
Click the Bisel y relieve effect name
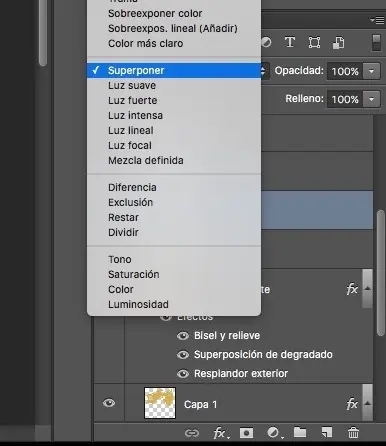[x=227, y=336]
